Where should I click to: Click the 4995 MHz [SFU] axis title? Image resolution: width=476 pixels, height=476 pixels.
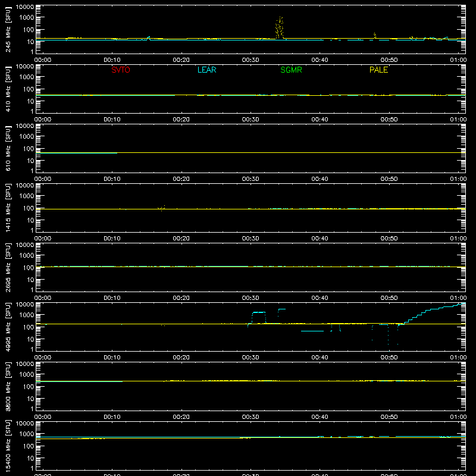coord(8,327)
